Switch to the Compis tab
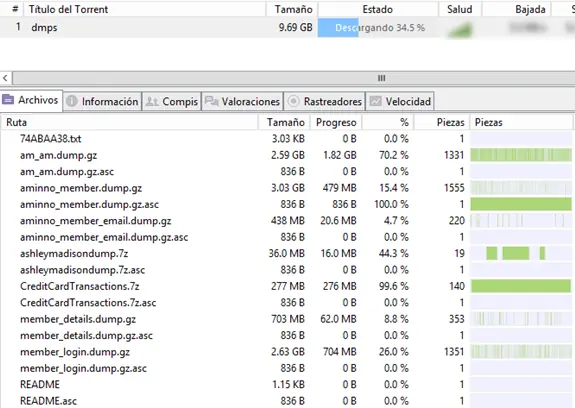This screenshot has width=575, height=408. click(172, 102)
